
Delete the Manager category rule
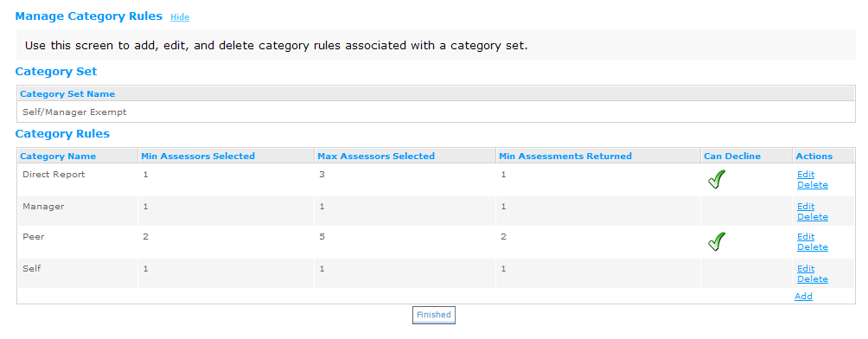(x=812, y=216)
